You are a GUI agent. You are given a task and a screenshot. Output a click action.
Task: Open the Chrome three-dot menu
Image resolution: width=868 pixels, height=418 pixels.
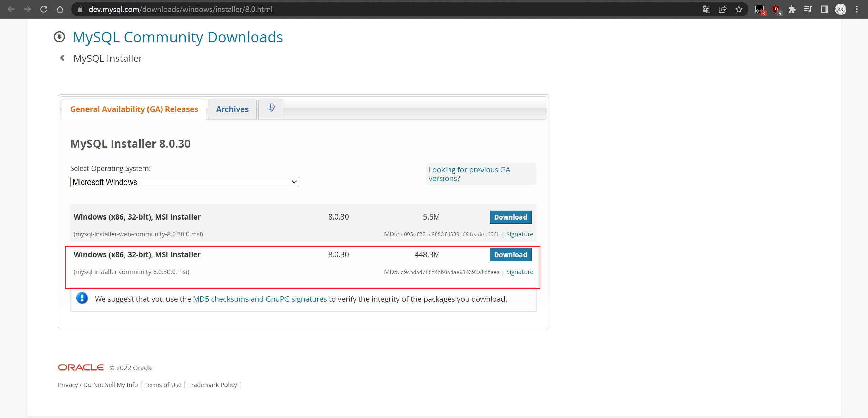857,9
